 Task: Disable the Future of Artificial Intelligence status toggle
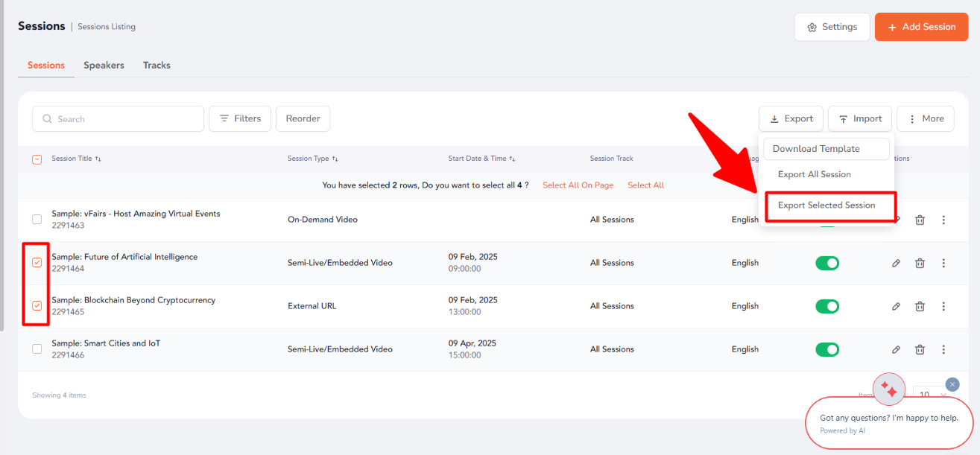pos(827,263)
